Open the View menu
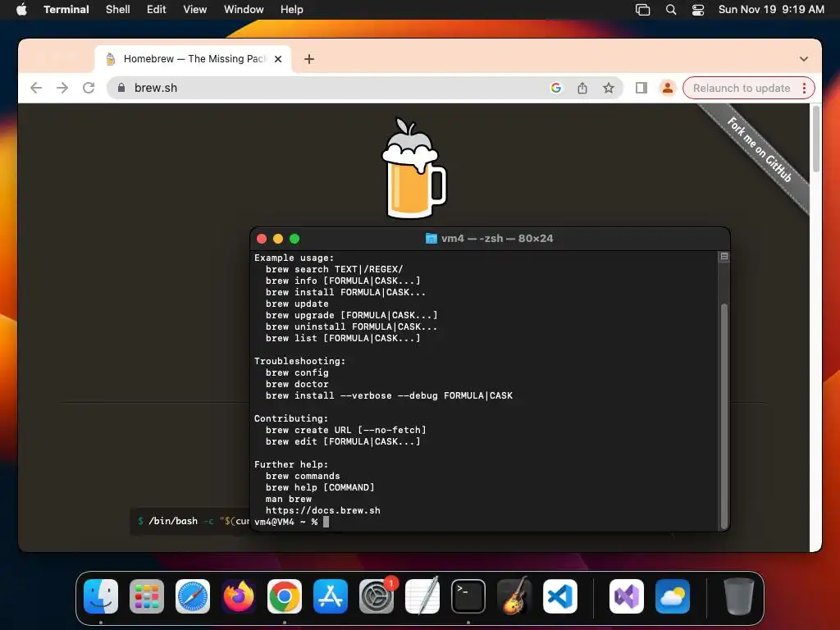 [x=194, y=9]
